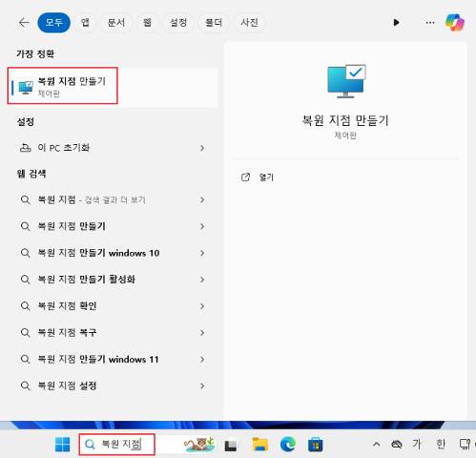Expand the 복원 지점 확인 suggestion chevron
476x458 pixels.
pyautogui.click(x=202, y=306)
